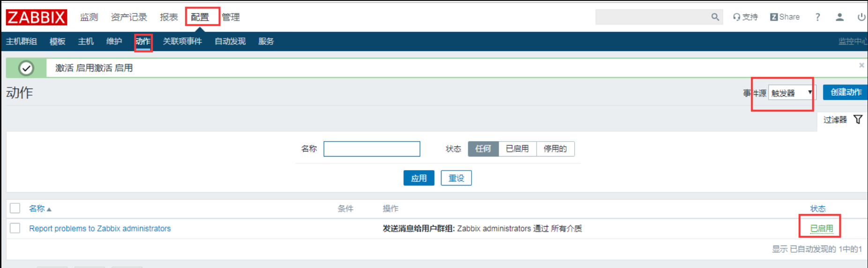The image size is (868, 268).
Task: Sort by 状态 column header
Action: (818, 208)
